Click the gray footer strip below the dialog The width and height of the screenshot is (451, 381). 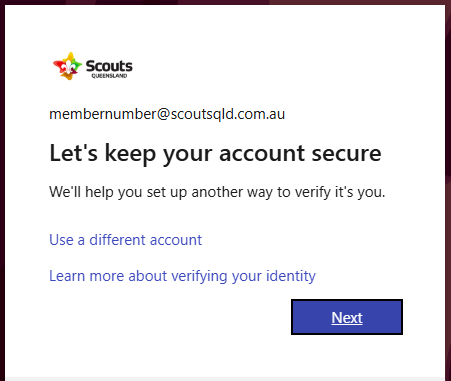point(225,379)
